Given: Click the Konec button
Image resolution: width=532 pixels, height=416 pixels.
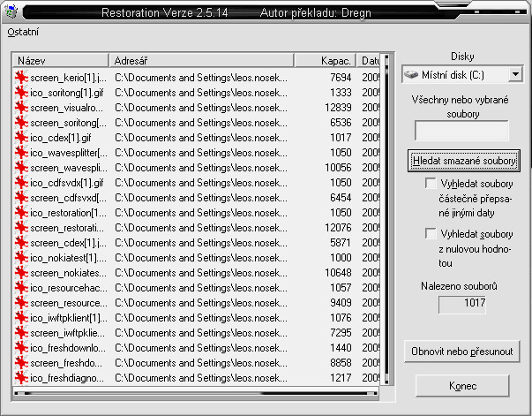Looking at the screenshot, I should (x=462, y=386).
